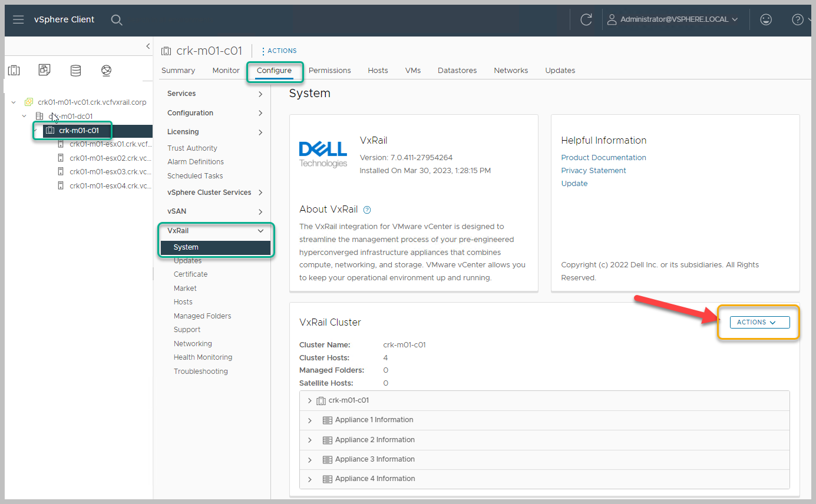The height and width of the screenshot is (504, 816).
Task: Open the hamburger navigation menu
Action: pyautogui.click(x=18, y=19)
